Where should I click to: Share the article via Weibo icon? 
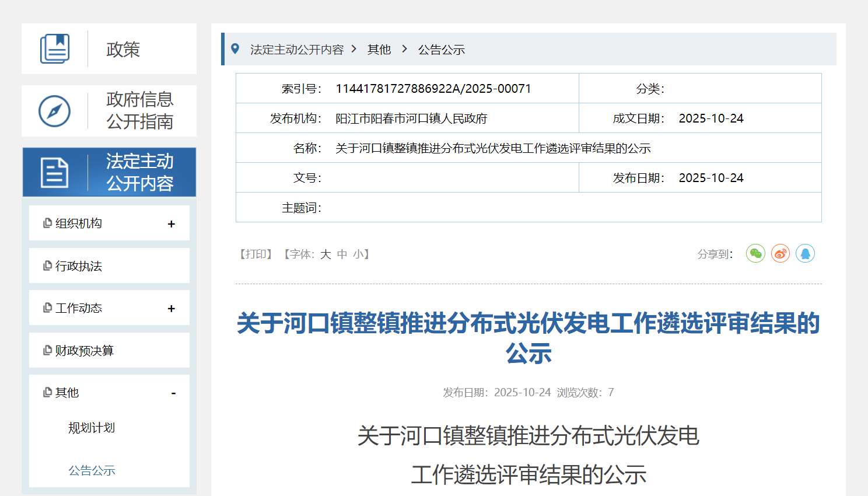780,253
